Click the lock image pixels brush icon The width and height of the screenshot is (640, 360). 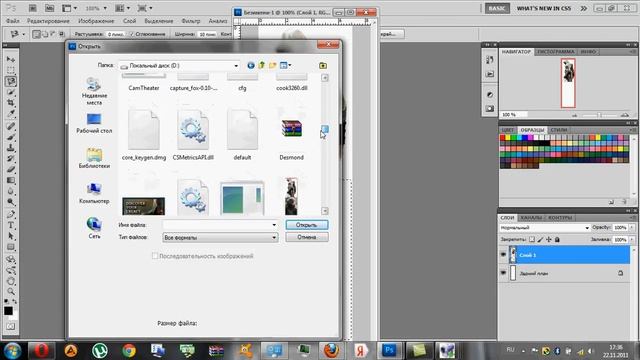[x=540, y=240]
